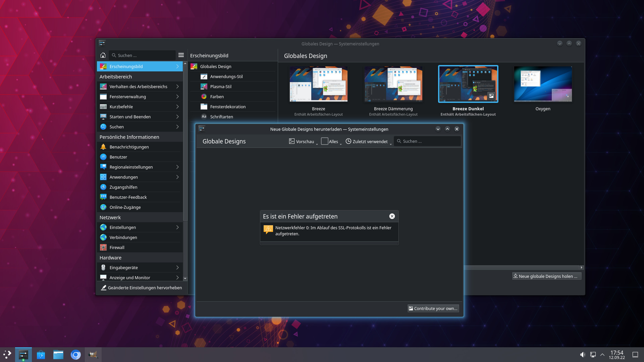The image size is (644, 362).
Task: Click Neue globale Designs holen button
Action: point(546,276)
